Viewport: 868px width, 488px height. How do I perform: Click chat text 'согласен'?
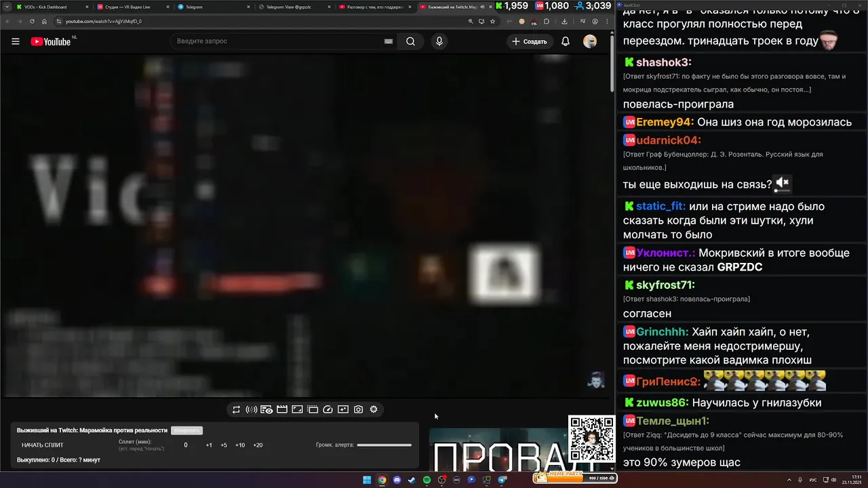click(647, 314)
